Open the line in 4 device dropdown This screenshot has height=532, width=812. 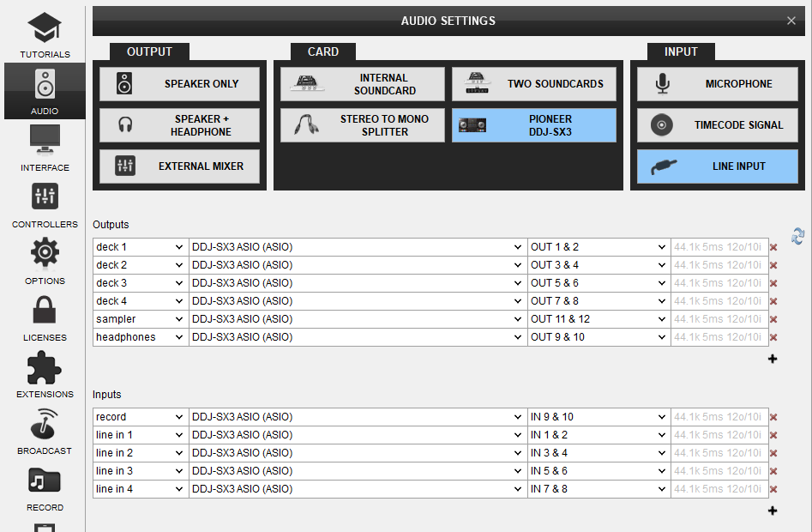(358, 489)
